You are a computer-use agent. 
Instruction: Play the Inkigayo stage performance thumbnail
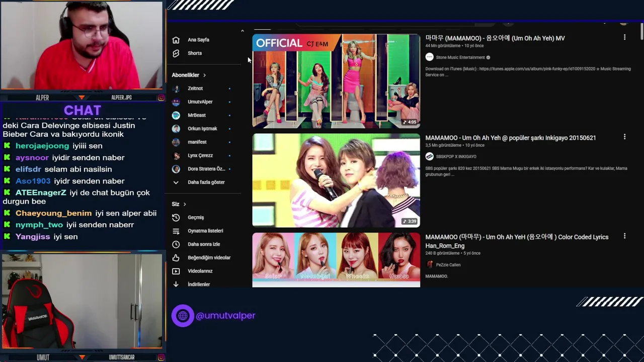click(336, 180)
